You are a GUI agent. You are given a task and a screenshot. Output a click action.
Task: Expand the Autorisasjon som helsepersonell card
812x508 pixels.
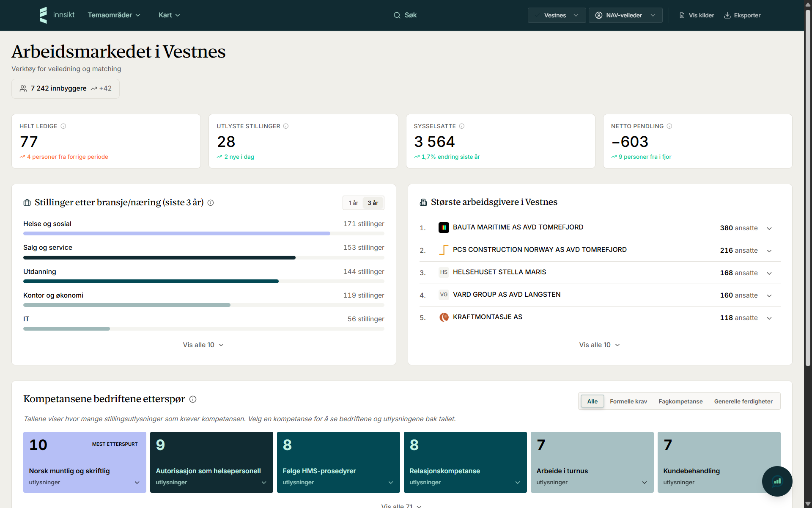(x=211, y=462)
